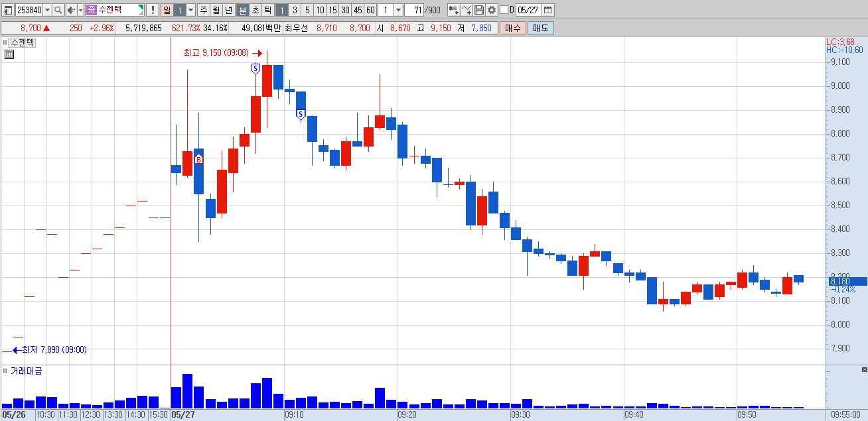The image size is (868, 421).
Task: Open the calendar date picker icon
Action: [549, 10]
